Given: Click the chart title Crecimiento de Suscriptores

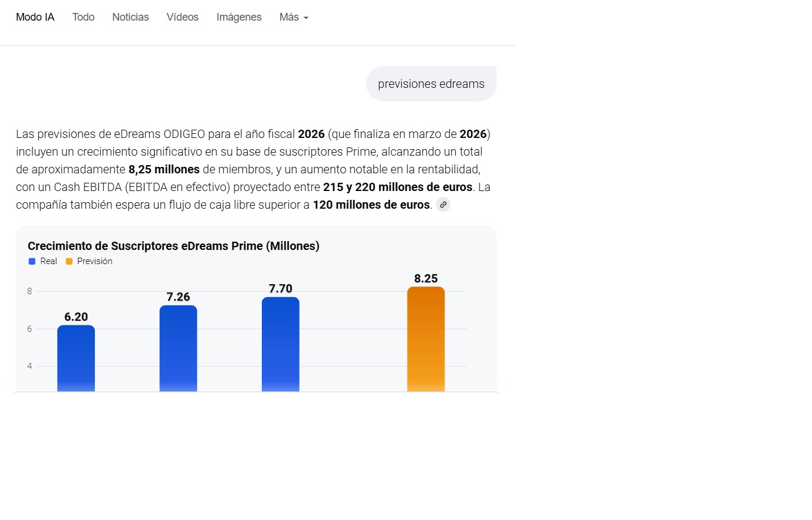Looking at the screenshot, I should (x=173, y=246).
